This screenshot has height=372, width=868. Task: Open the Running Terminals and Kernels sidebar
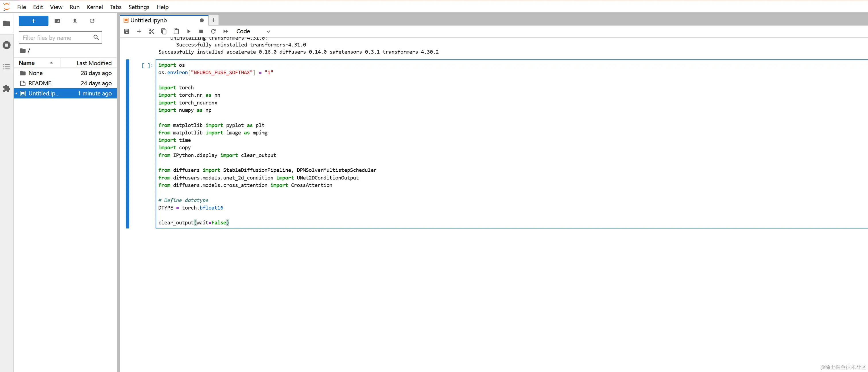pyautogui.click(x=6, y=45)
